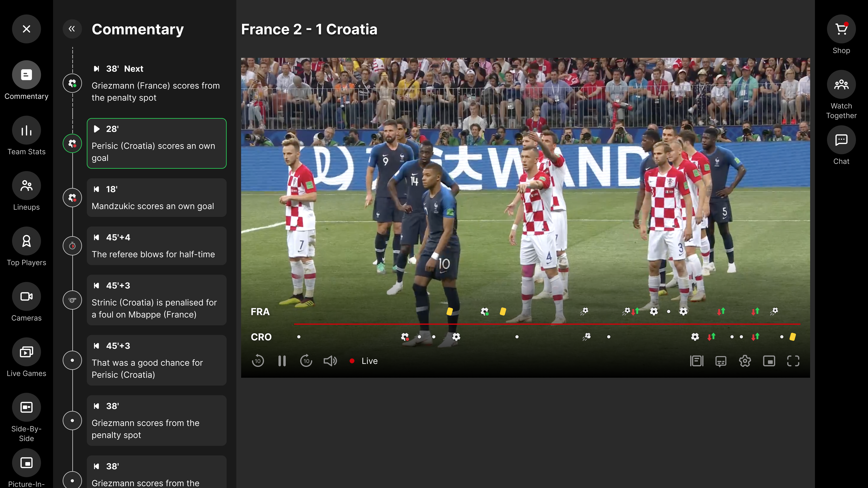This screenshot has width=868, height=488.
Task: Click first FRA substitution marker
Action: [635, 311]
